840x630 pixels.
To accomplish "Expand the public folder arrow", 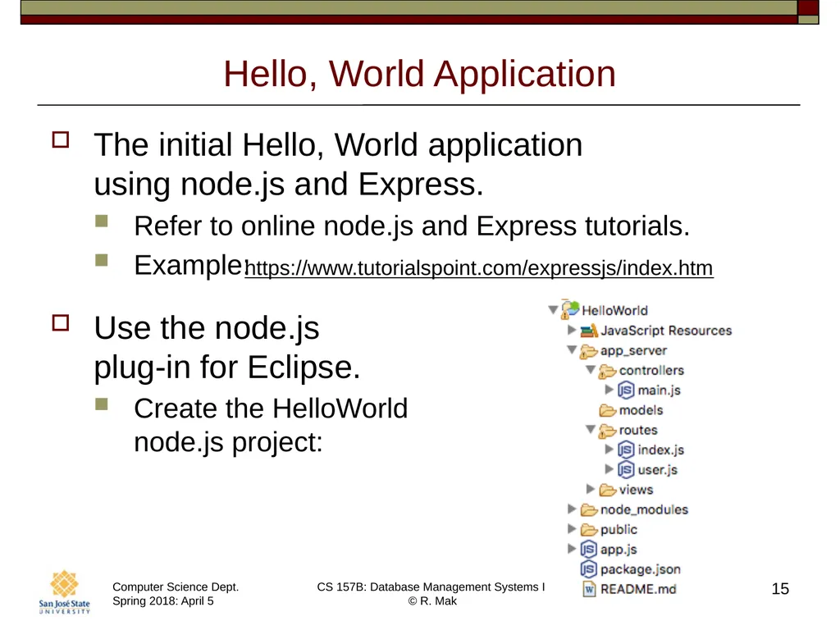I will [572, 529].
